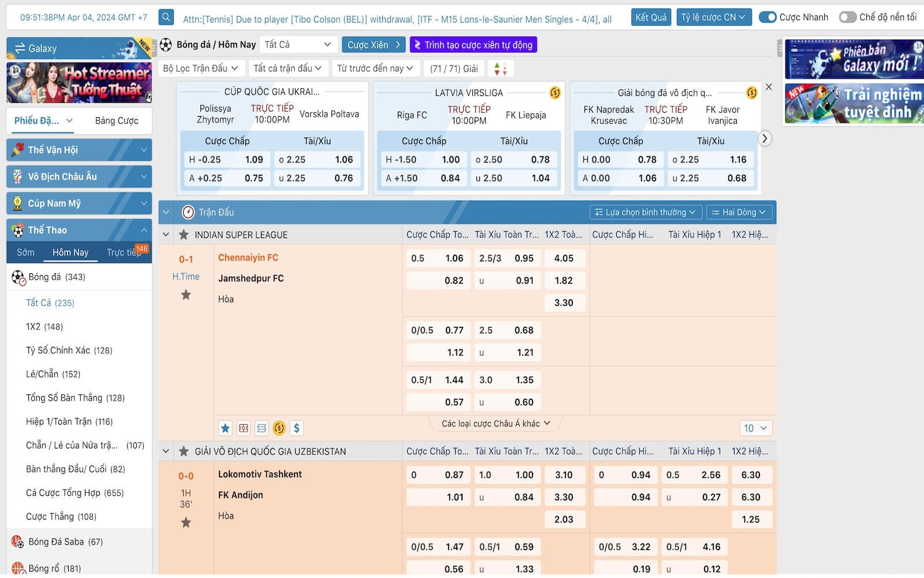Open the Tất cả trận đấu dropdown
The width and height of the screenshot is (924, 578).
tap(288, 68)
